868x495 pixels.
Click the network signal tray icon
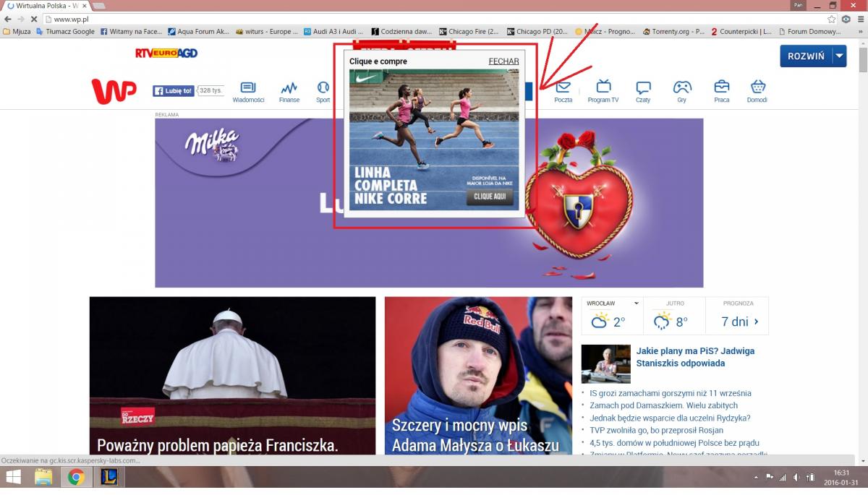782,477
